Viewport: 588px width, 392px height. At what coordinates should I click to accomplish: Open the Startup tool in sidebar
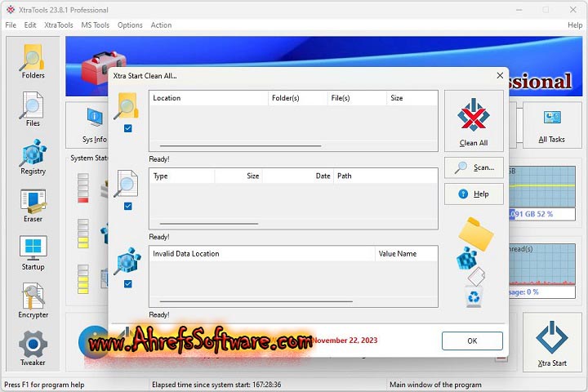tap(33, 253)
